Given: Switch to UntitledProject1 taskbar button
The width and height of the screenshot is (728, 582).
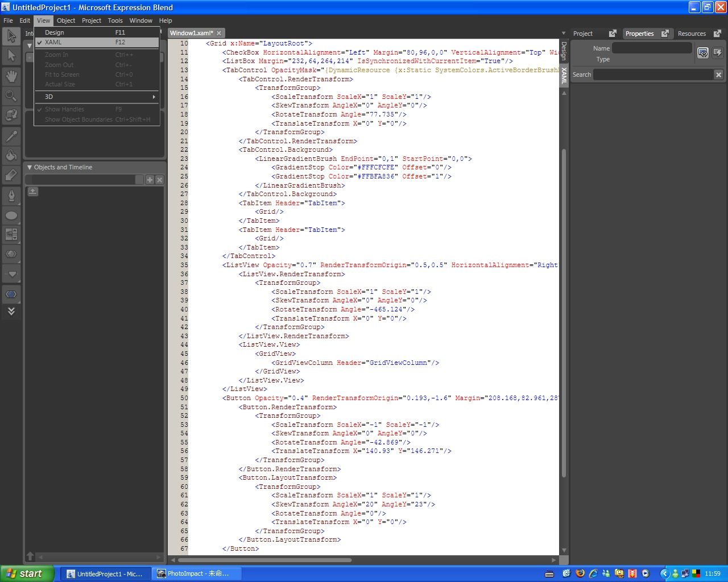Looking at the screenshot, I should (x=105, y=573).
